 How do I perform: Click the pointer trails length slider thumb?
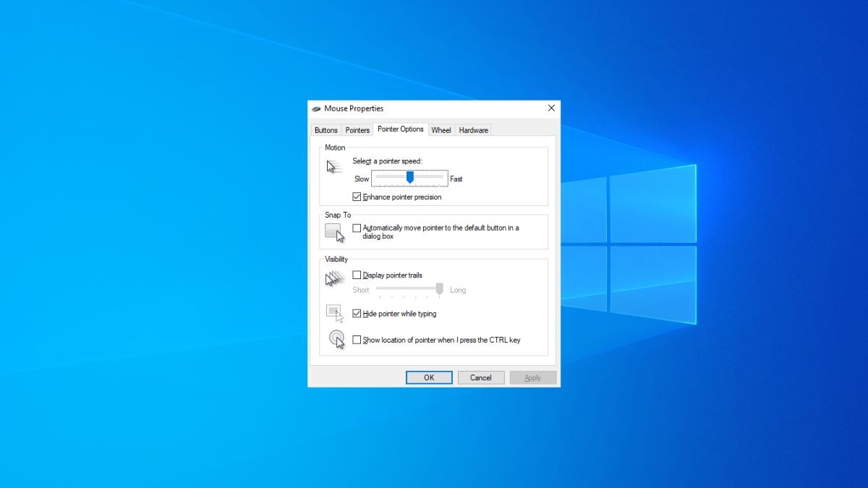[x=439, y=288]
